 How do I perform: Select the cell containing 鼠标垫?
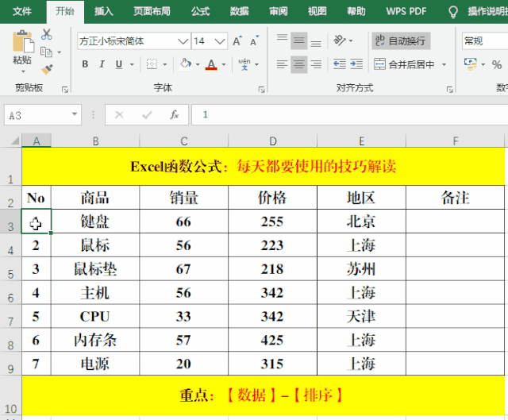[95, 269]
